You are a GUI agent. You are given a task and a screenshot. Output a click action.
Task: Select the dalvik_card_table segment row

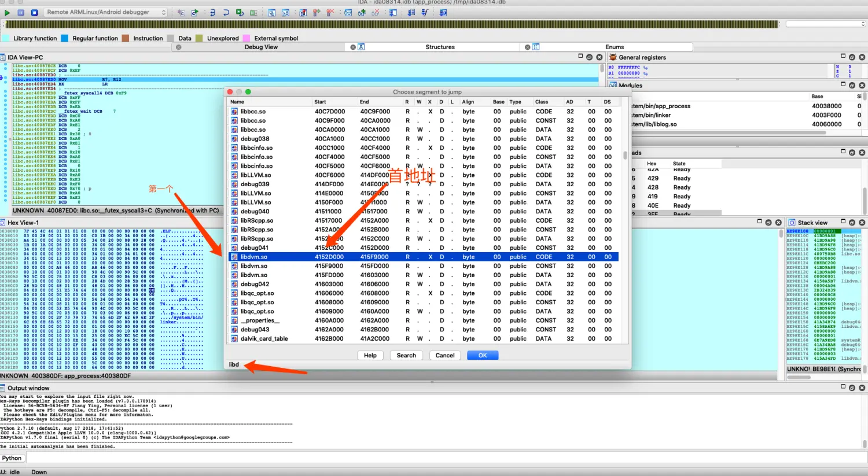424,339
